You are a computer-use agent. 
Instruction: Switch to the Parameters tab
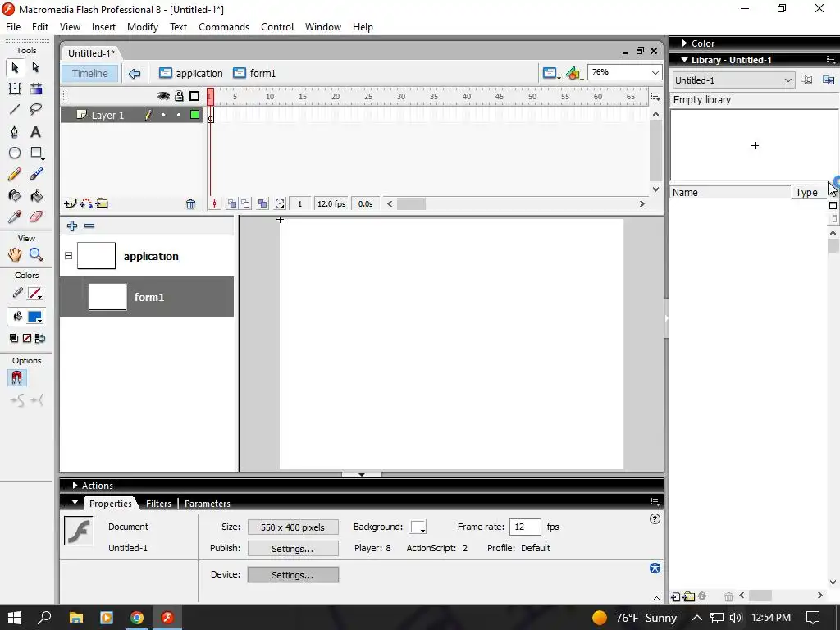pos(208,504)
